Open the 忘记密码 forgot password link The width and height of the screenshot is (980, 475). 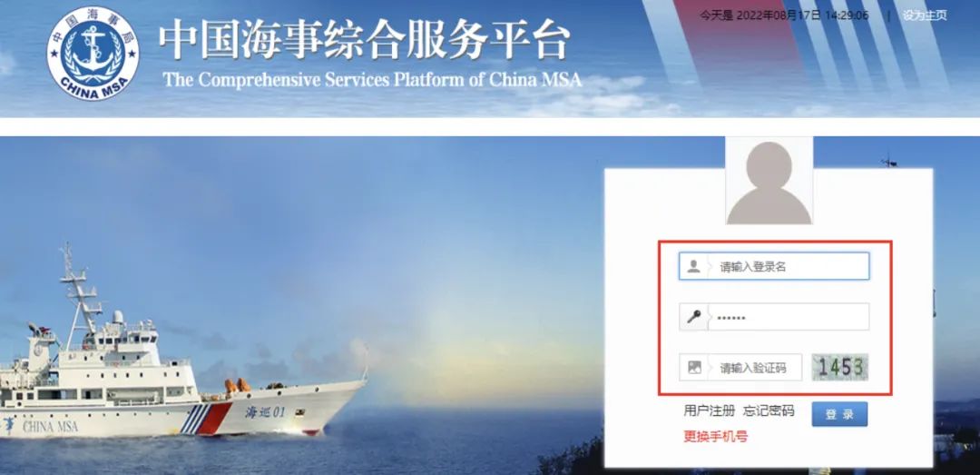[x=769, y=411]
